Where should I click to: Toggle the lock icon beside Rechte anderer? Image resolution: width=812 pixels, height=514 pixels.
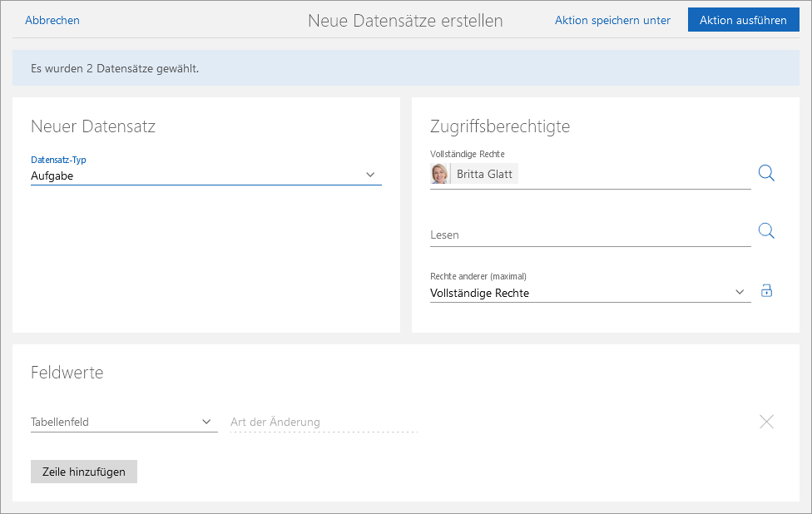tap(766, 291)
